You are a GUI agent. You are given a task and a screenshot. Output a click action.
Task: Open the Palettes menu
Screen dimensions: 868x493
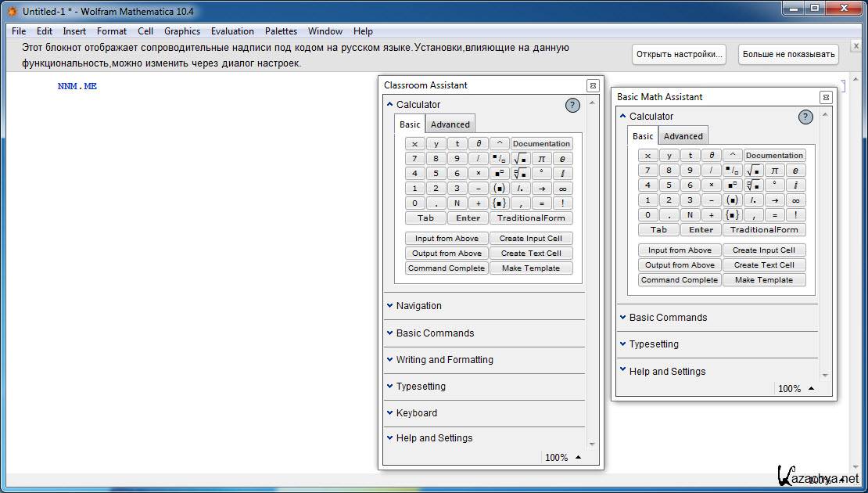(281, 31)
